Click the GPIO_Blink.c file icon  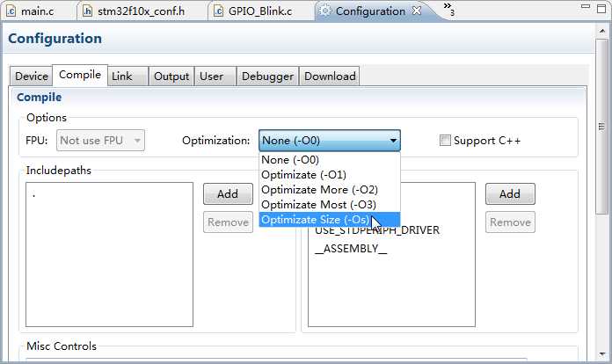tap(219, 11)
